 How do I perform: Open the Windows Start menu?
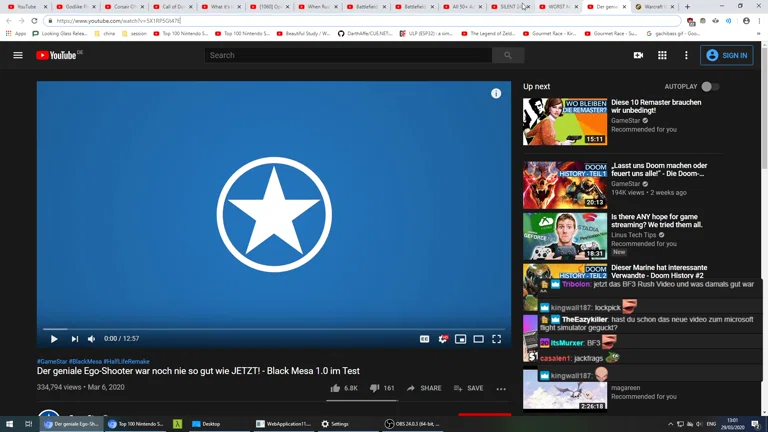(9, 424)
